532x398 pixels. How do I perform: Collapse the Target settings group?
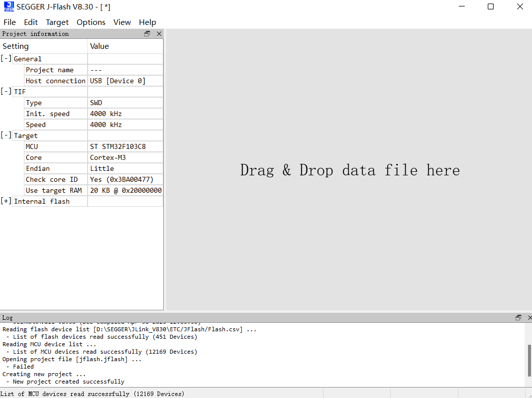(x=6, y=135)
